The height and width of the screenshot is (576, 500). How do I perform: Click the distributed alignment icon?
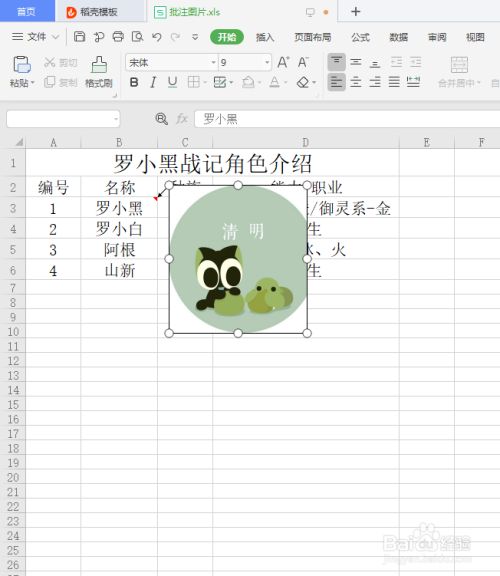(x=413, y=82)
